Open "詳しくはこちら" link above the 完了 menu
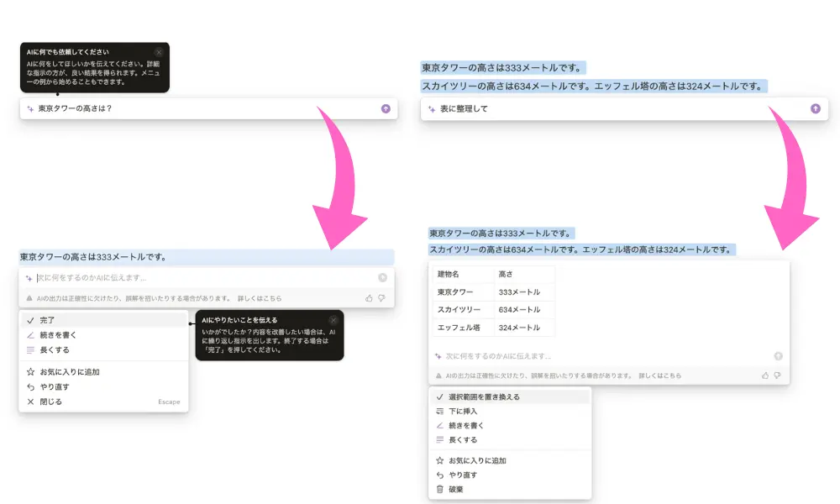Image resolution: width=840 pixels, height=504 pixels. 260,298
